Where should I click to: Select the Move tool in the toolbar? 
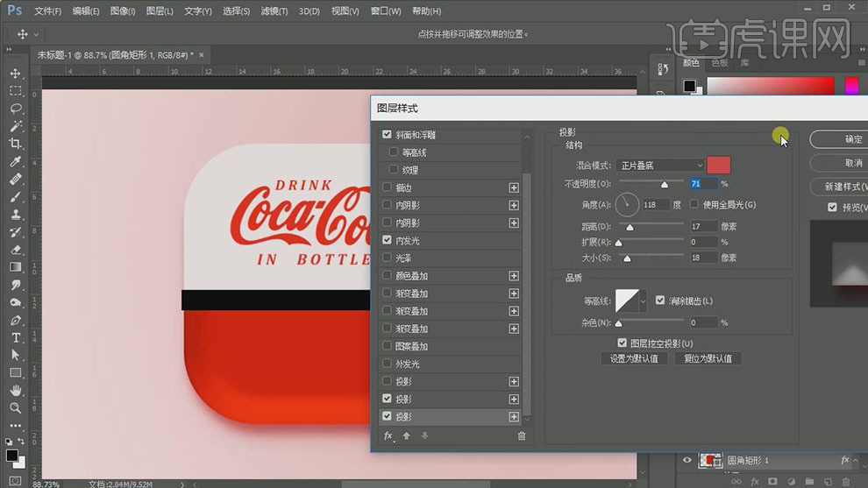tap(16, 74)
